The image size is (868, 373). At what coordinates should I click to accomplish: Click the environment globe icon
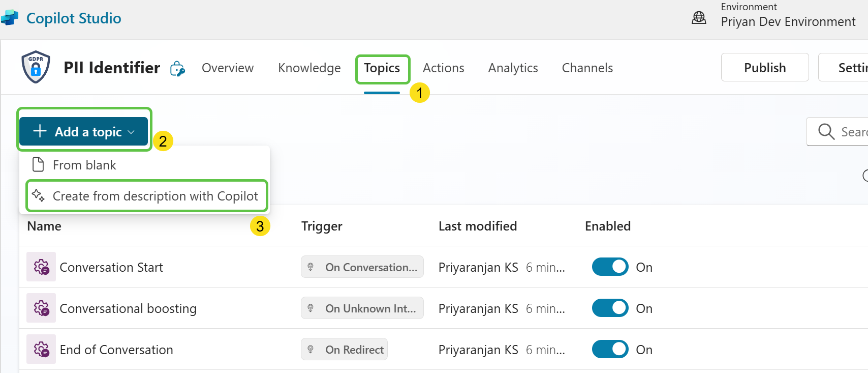tap(699, 18)
